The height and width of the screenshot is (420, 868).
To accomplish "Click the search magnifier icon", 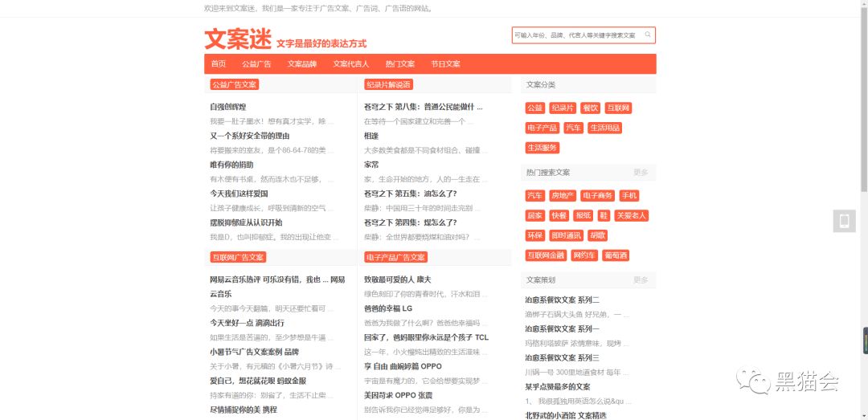I will pos(648,35).
